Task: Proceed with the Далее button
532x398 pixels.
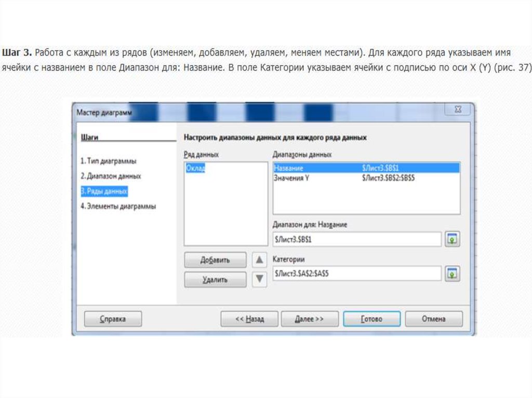Action: 309,319
